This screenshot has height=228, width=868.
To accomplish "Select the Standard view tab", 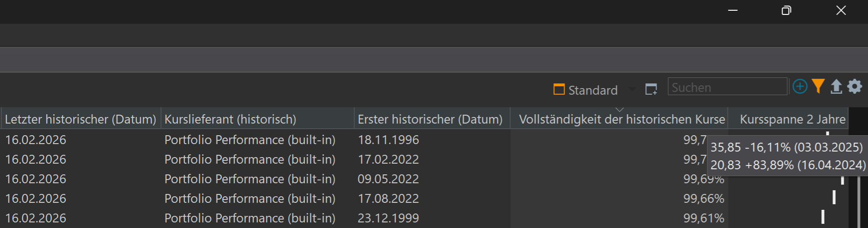I will tap(593, 90).
